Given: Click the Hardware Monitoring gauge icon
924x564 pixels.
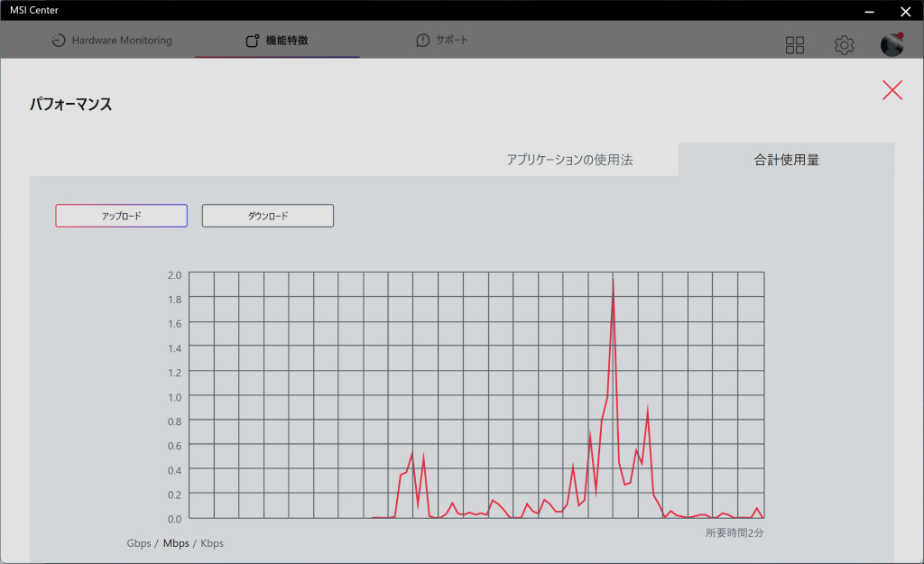Looking at the screenshot, I should (59, 40).
